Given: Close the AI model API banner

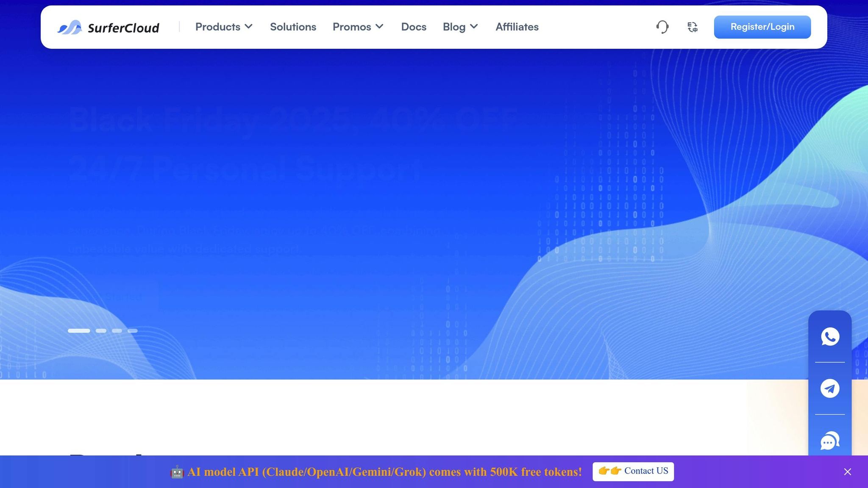Looking at the screenshot, I should click(847, 472).
